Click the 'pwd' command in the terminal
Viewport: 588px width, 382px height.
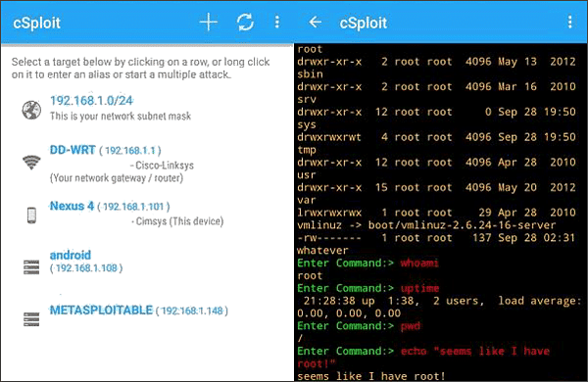411,326
